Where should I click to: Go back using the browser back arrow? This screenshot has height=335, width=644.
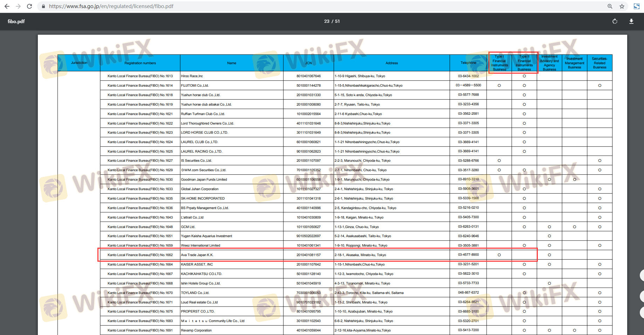tap(7, 6)
